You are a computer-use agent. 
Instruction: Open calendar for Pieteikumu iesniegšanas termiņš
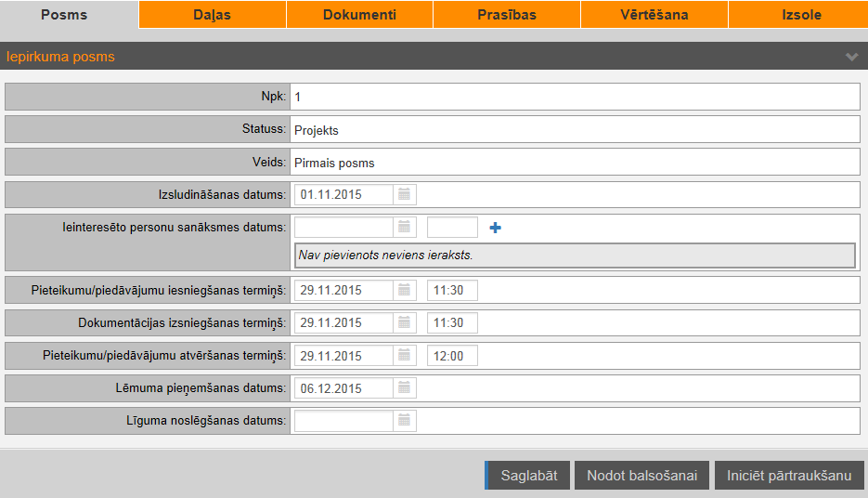click(x=405, y=290)
